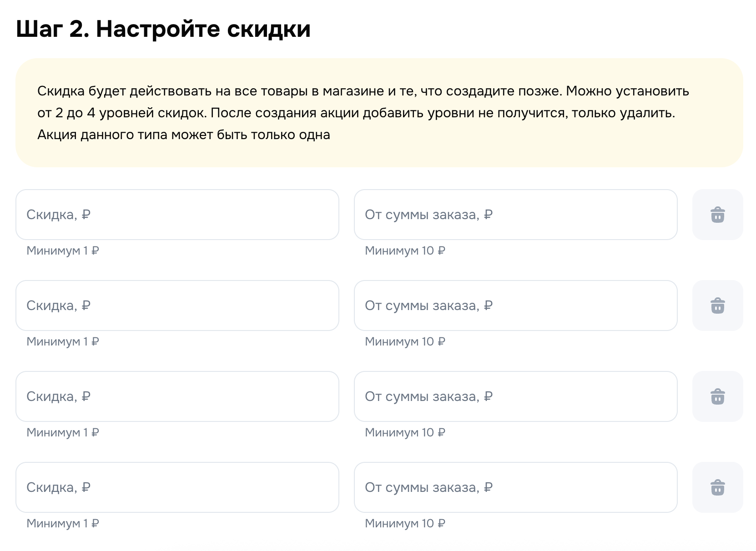Image resolution: width=756 pixels, height=551 pixels.
Task: Click the 'Шаг 2. Настройте скидки' heading
Action: coord(163,29)
